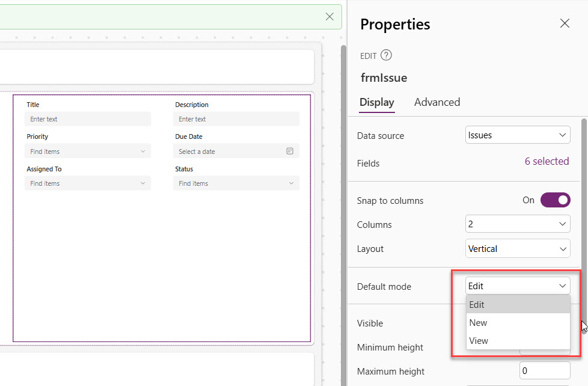The width and height of the screenshot is (588, 386).
Task: Choose New in Default mode list
Action: [x=518, y=323]
